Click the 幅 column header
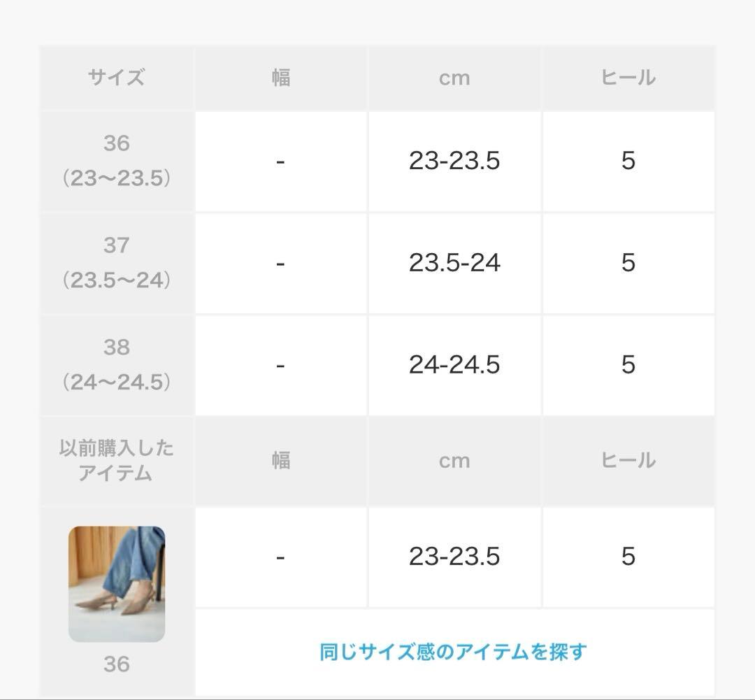755x700 pixels. point(280,78)
